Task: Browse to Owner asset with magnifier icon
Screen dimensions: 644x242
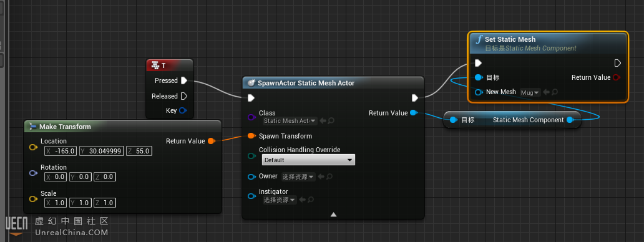Action: [x=329, y=177]
